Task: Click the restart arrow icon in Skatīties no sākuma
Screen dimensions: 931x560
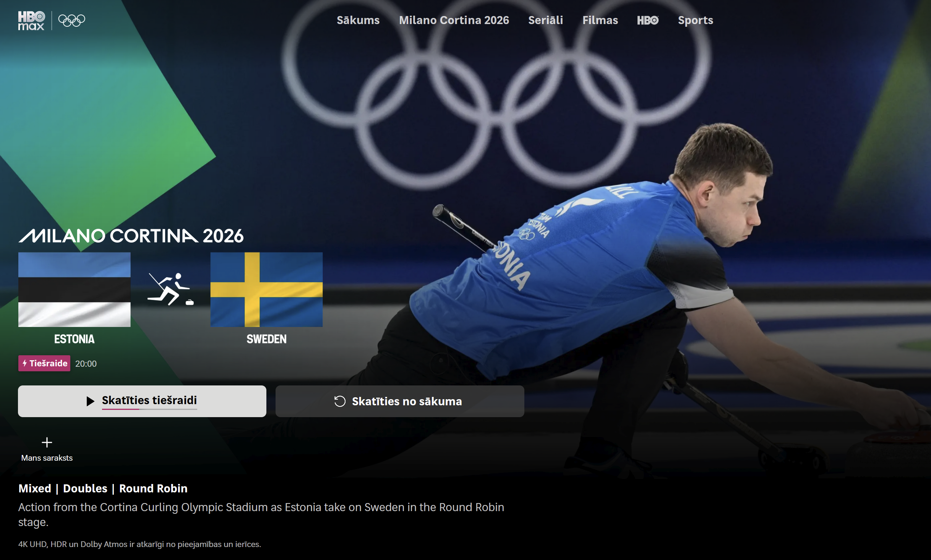Action: (340, 401)
